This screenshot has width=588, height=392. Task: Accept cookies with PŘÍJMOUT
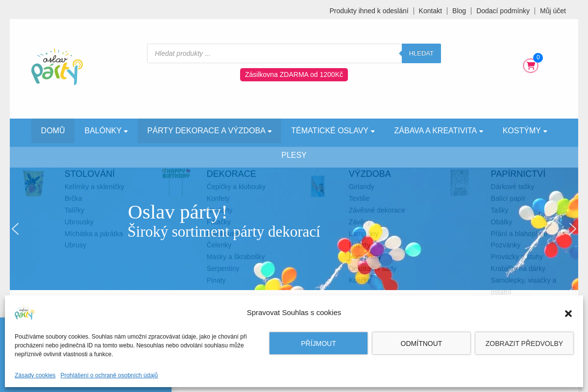point(318,343)
